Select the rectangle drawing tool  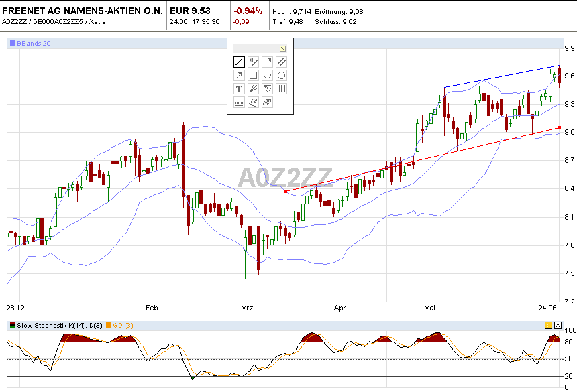pos(253,75)
